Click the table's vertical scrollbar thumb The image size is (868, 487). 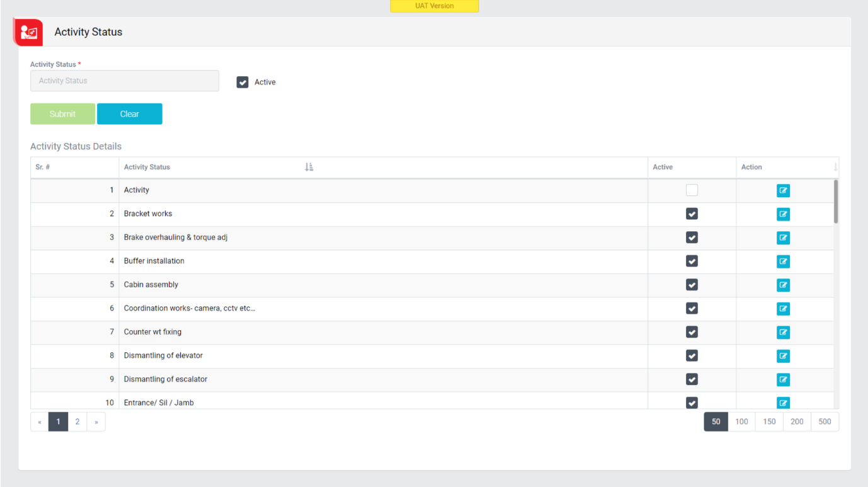click(836, 201)
